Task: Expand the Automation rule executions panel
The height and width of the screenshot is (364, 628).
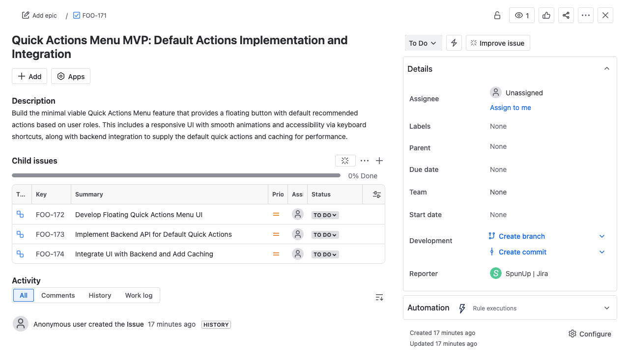Action: (x=607, y=308)
